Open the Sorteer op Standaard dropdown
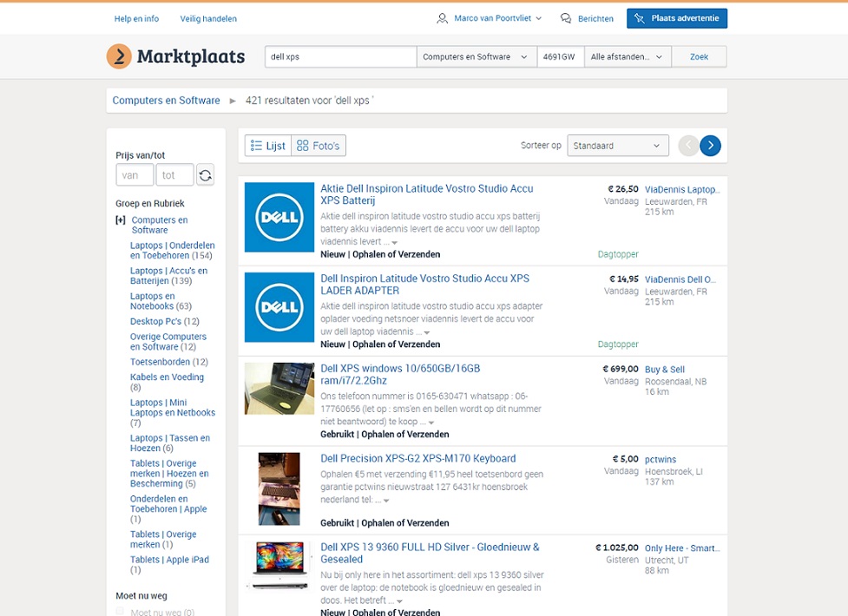 pos(618,146)
